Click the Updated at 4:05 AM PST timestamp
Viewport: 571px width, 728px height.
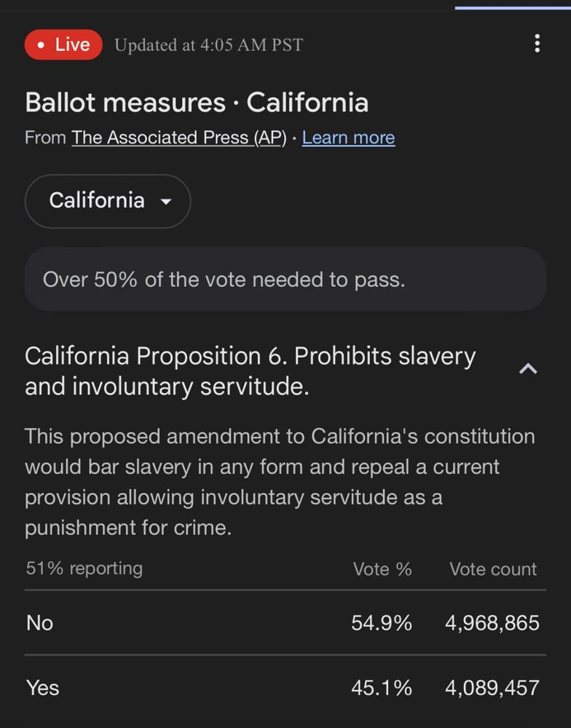(x=208, y=45)
